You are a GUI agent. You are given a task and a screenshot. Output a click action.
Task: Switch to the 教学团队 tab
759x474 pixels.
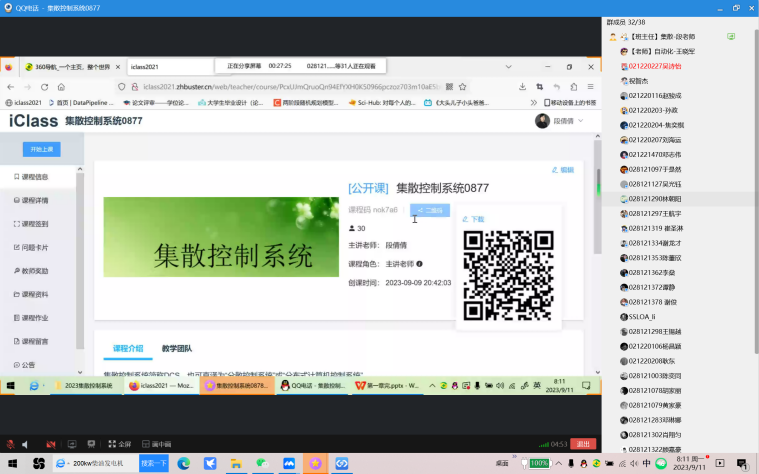(177, 349)
